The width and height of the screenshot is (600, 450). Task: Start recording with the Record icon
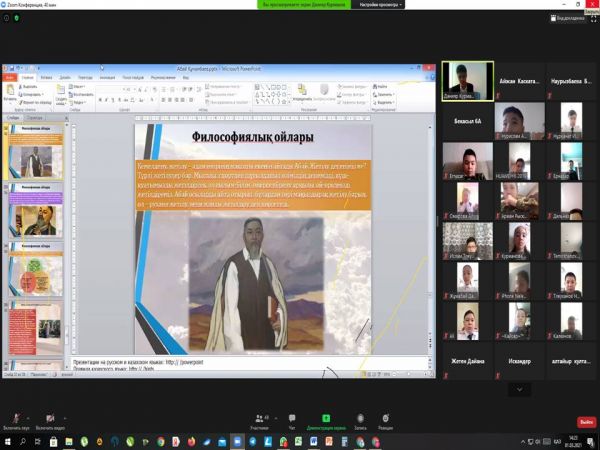click(360, 417)
